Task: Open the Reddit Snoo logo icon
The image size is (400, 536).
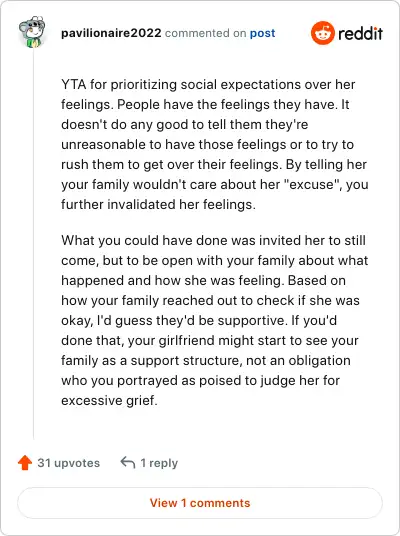Action: click(322, 33)
